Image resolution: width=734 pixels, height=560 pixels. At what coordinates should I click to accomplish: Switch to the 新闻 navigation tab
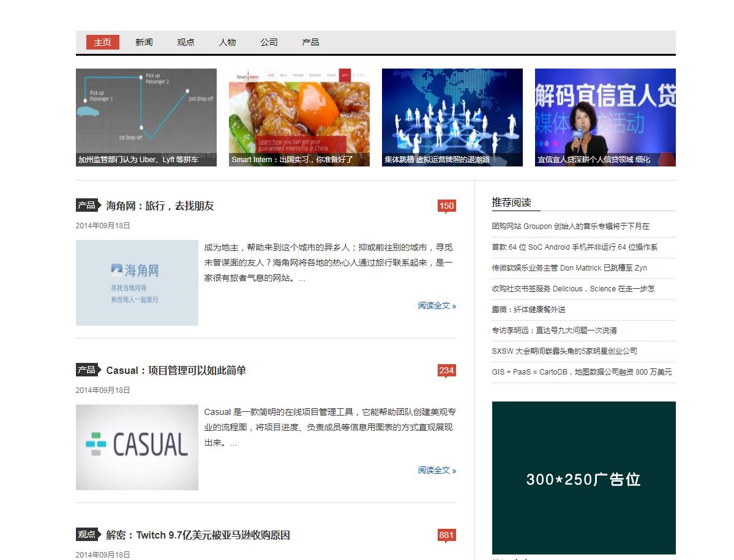pos(144,42)
